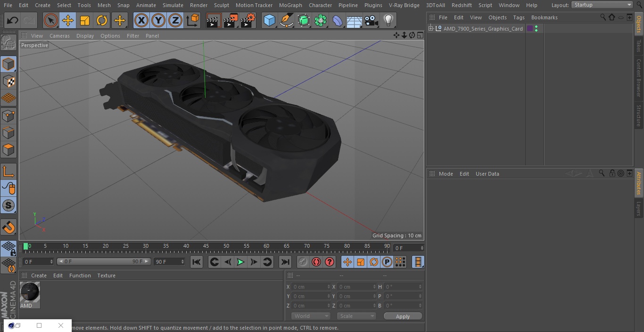
Task: Open viewport Display menu
Action: tap(85, 36)
